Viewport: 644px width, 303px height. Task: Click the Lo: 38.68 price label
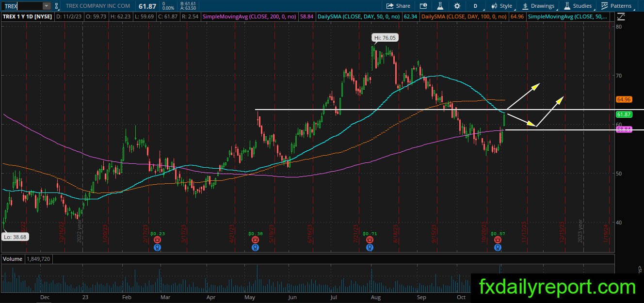point(15,237)
